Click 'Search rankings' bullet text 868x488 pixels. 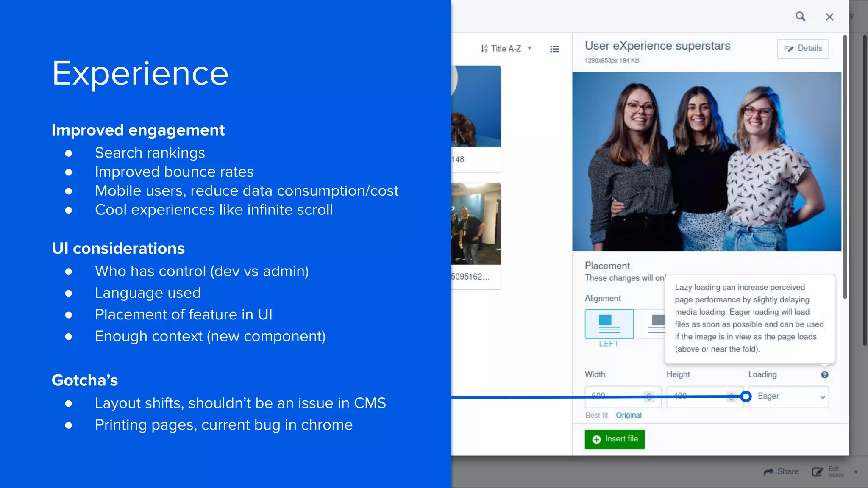point(150,152)
